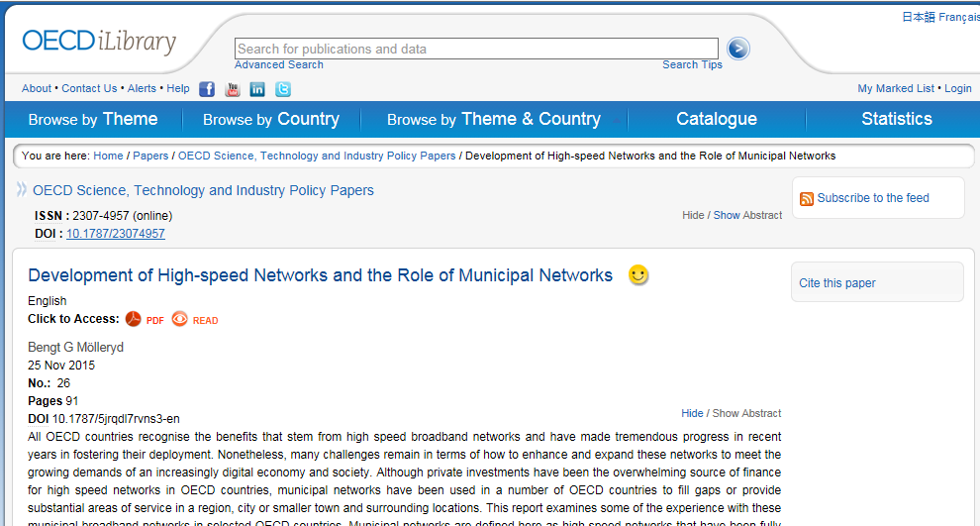Open the paper title Development of High-speed Networks

coord(320,275)
